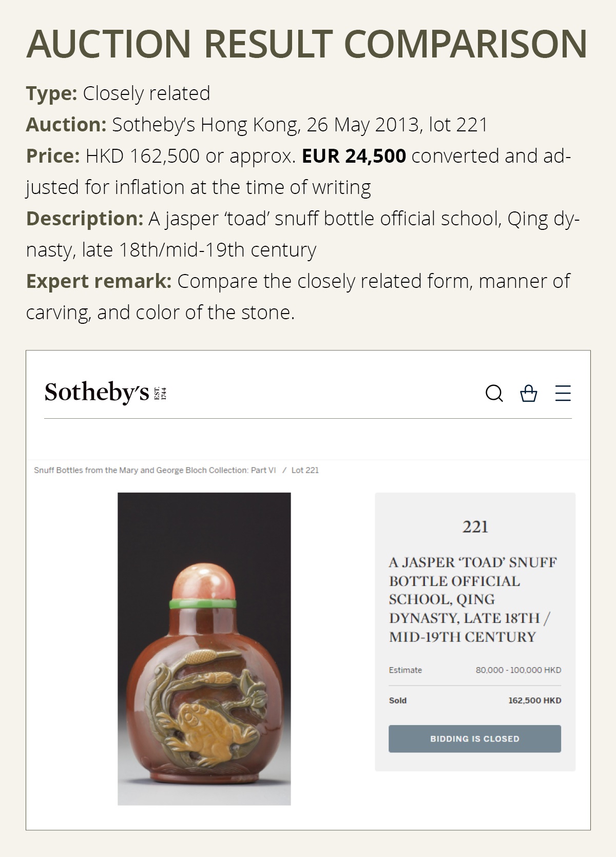Open the jasper toad snuff bottle lot title
The image size is (616, 857).
(475, 600)
